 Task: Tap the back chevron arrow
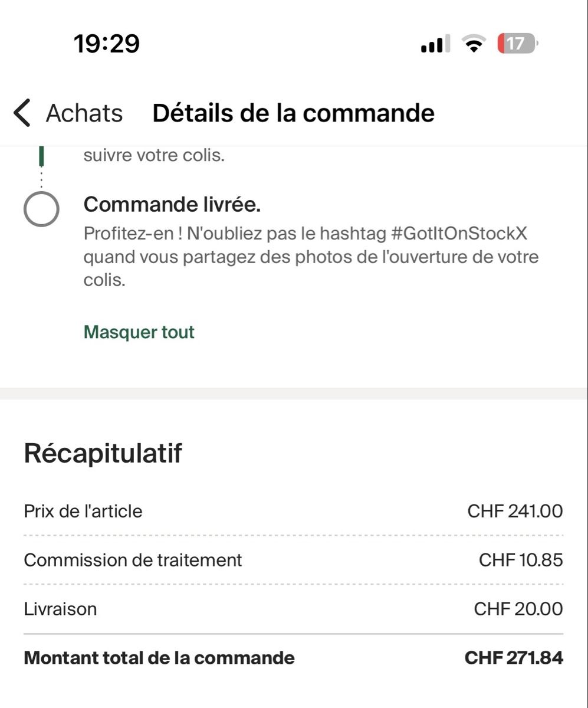[x=22, y=113]
